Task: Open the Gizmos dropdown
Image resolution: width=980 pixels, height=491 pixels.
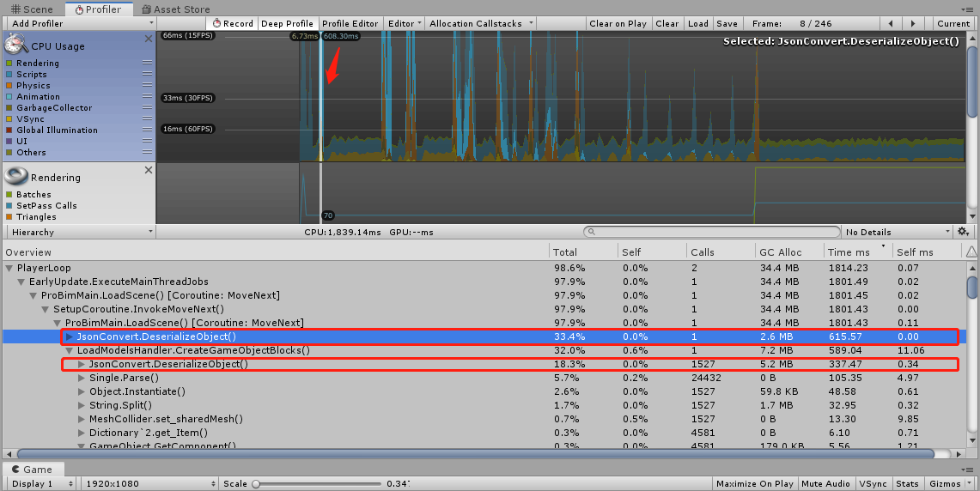Action: [950, 483]
